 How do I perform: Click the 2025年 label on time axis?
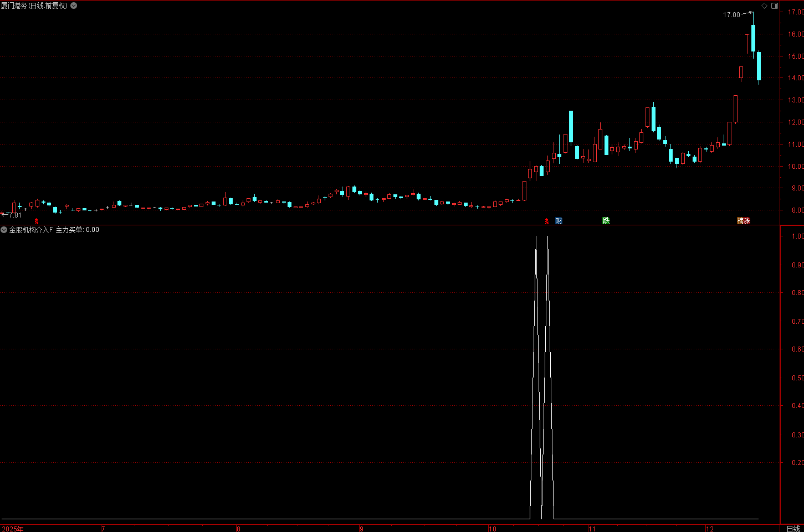(12, 529)
